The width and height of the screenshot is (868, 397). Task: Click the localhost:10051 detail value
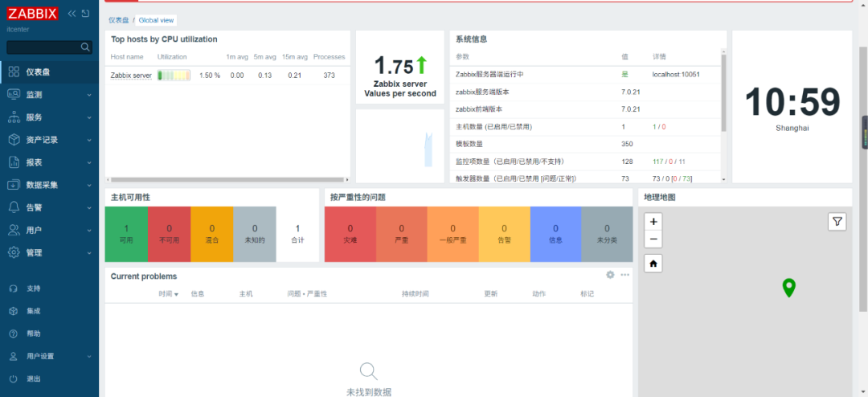pos(676,74)
